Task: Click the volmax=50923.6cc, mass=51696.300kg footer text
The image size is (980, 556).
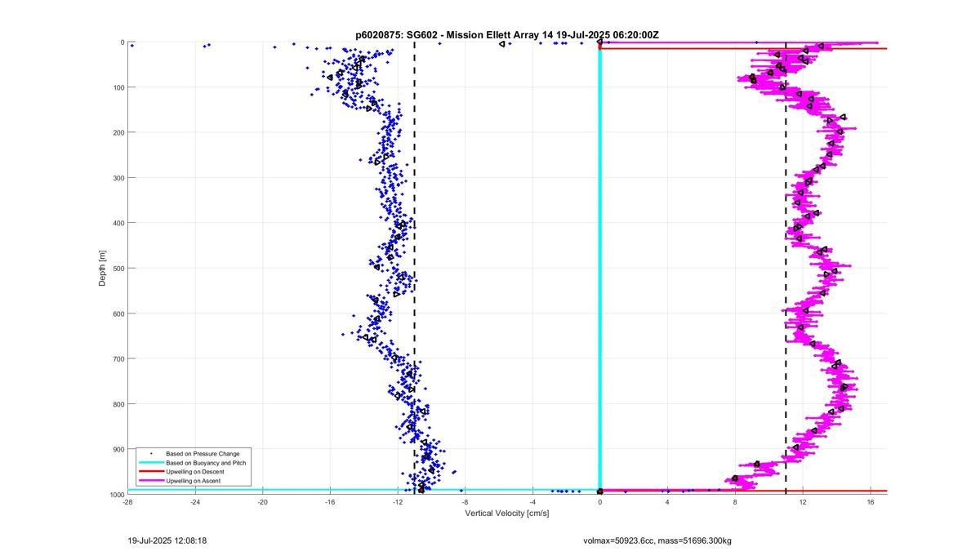Action: tap(657, 540)
